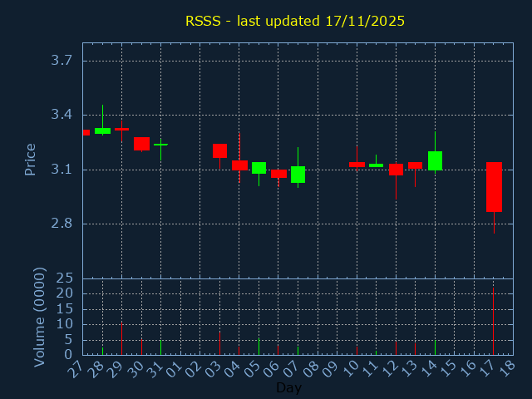The height and width of the screenshot is (399, 532).
Task: Click the red volume bar on day 29
Action: point(121,339)
